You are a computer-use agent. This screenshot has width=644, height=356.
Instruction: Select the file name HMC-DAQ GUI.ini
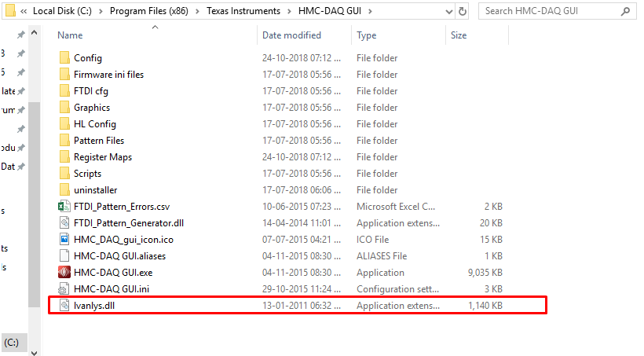click(x=112, y=289)
